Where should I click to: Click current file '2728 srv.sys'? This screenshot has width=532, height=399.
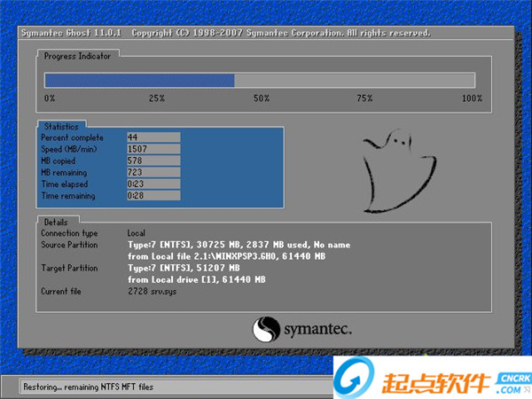tap(153, 292)
